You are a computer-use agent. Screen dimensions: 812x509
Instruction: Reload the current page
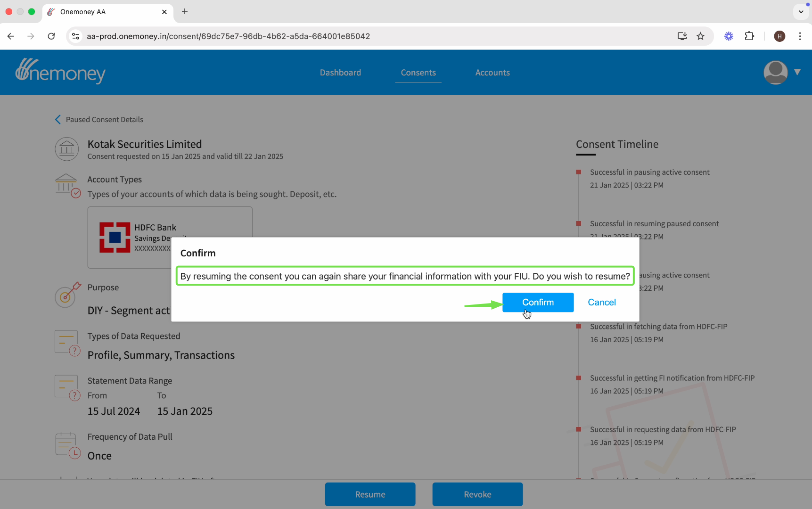coord(51,36)
